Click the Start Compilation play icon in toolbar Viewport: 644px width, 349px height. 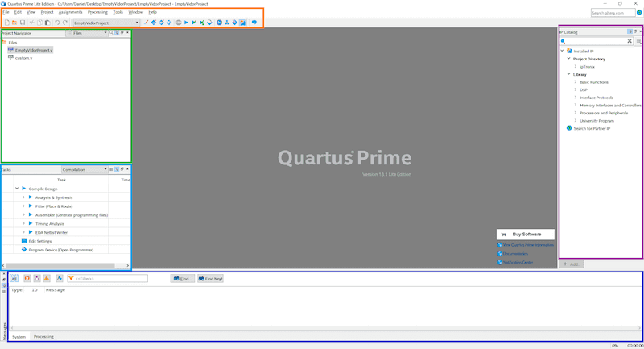[x=188, y=23]
